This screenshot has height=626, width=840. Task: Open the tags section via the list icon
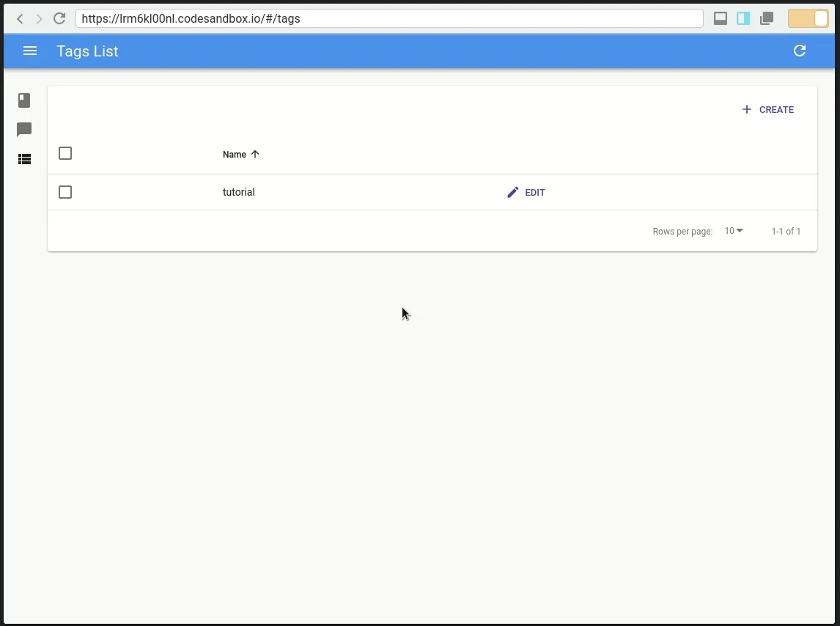coord(24,158)
